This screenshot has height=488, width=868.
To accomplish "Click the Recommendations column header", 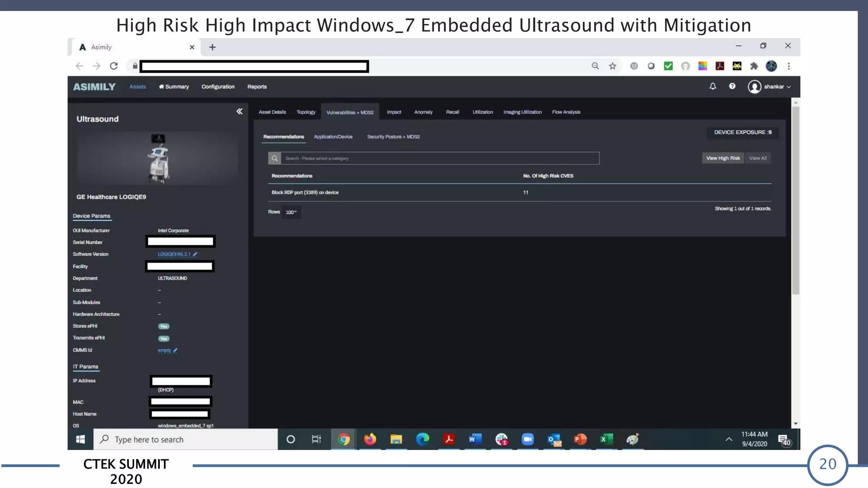I will click(x=292, y=176).
